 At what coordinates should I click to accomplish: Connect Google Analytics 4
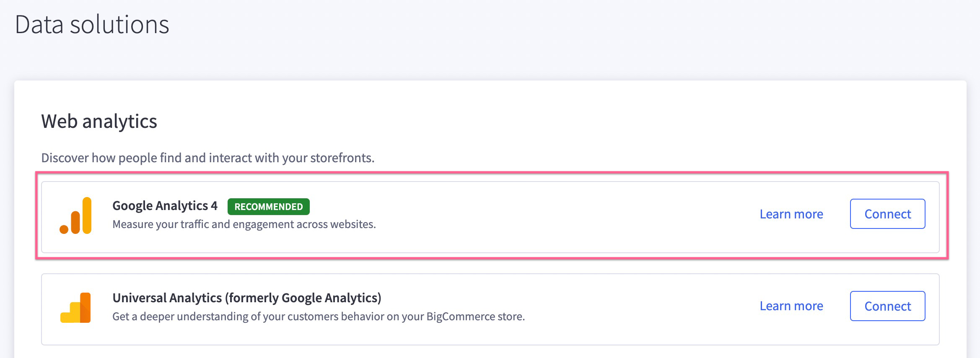887,214
